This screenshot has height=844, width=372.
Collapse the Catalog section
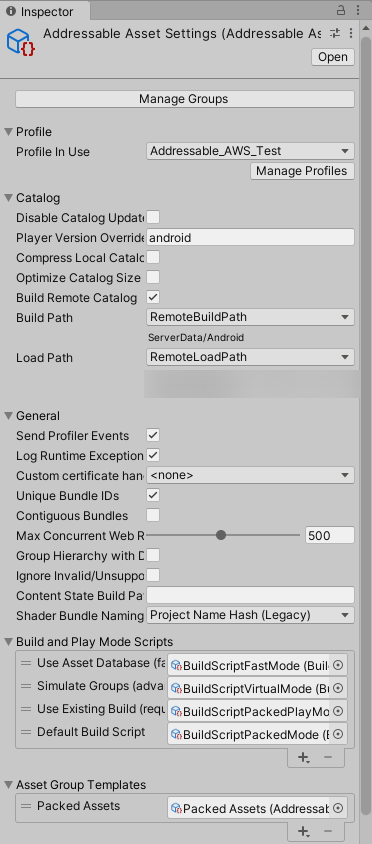coord(9,198)
